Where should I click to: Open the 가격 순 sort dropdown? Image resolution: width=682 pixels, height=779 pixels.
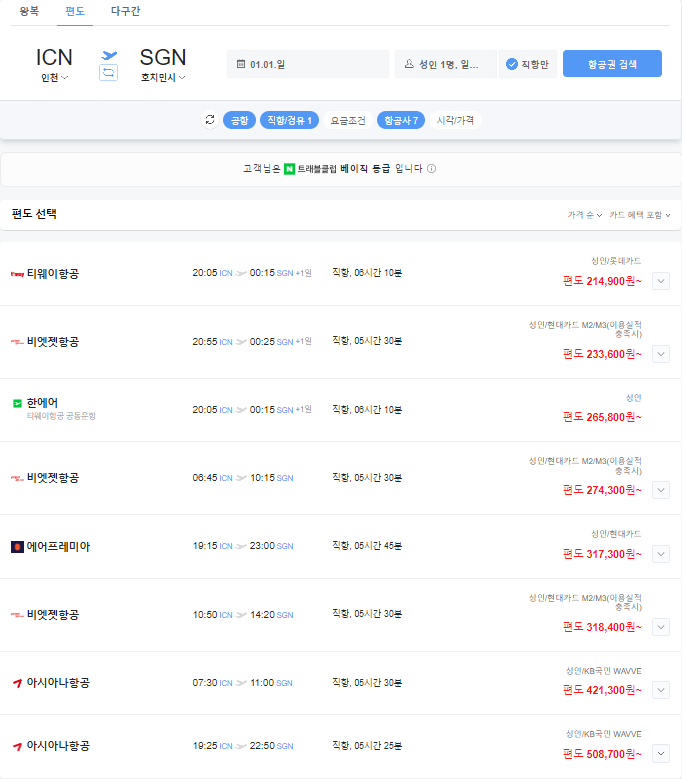[585, 215]
